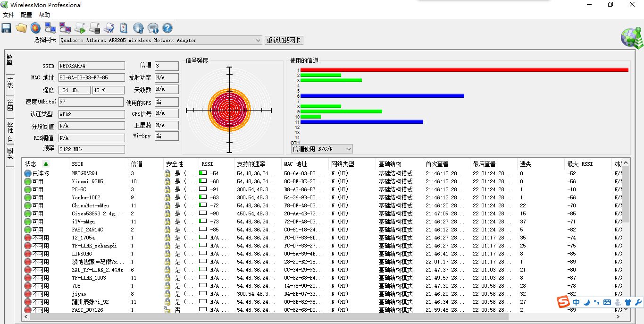The width and height of the screenshot is (644, 324).
Task: Sort list by the 状态 column header
Action: (31, 164)
